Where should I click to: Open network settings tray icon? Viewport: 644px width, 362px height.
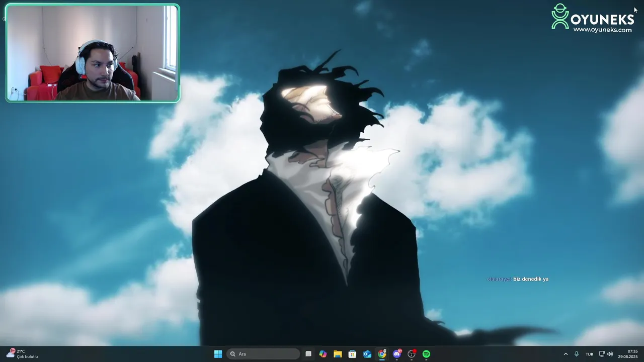[602, 354]
